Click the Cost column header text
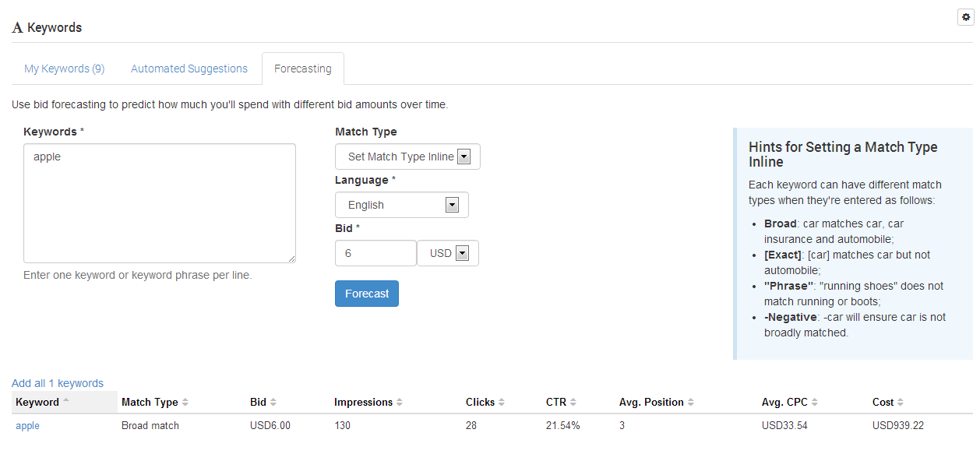 [x=883, y=403]
